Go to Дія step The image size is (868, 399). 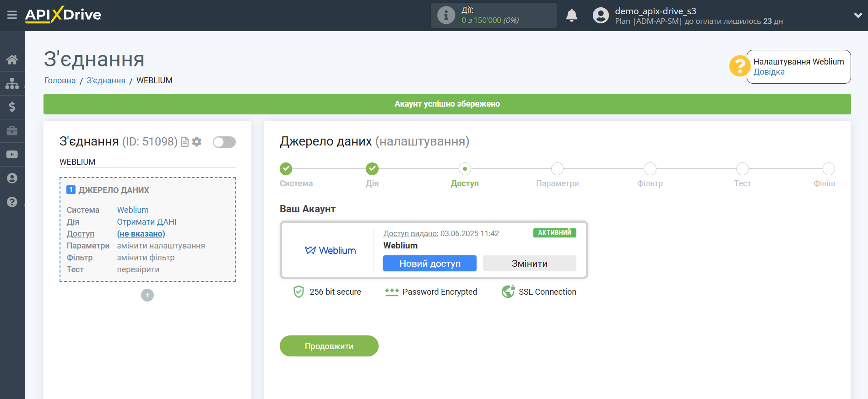[372, 169]
